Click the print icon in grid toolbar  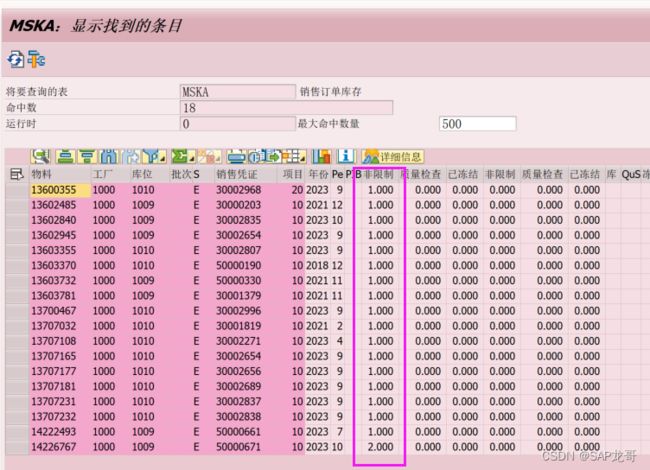tap(236, 156)
